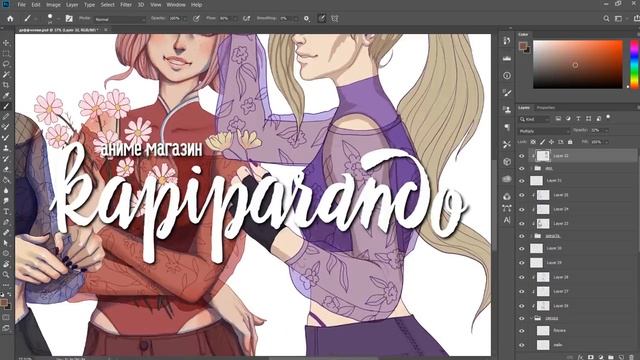Open the Character panel icon in side dock

pyautogui.click(x=507, y=220)
